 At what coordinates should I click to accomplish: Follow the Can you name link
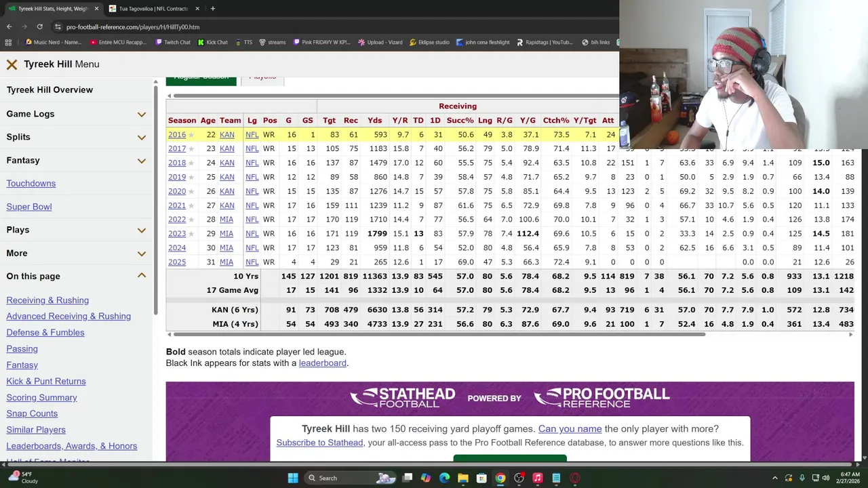pyautogui.click(x=570, y=429)
